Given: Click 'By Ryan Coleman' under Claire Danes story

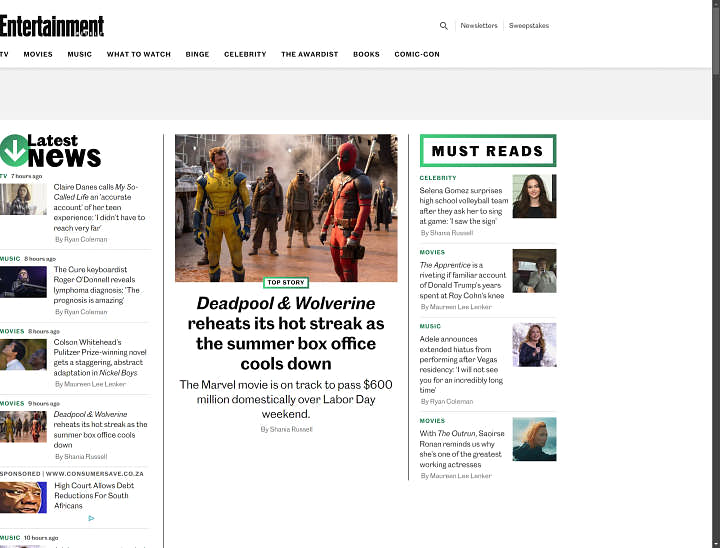Looking at the screenshot, I should click(x=81, y=239).
